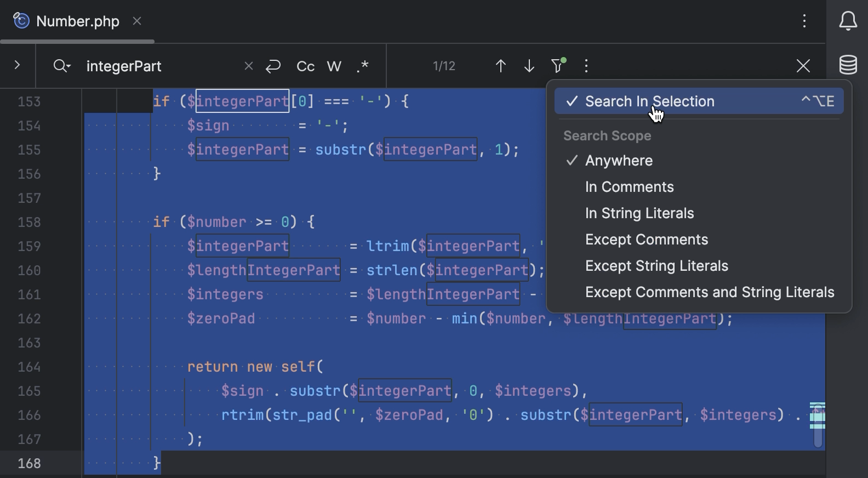Close the find bar
The width and height of the screenshot is (868, 478).
click(x=803, y=66)
